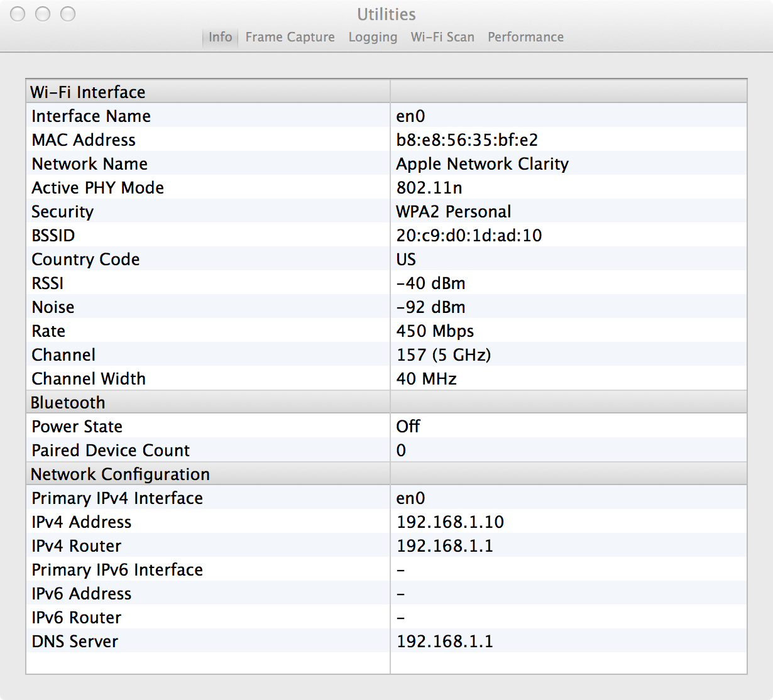Select the RSSI row
773x700 pixels.
pos(48,283)
